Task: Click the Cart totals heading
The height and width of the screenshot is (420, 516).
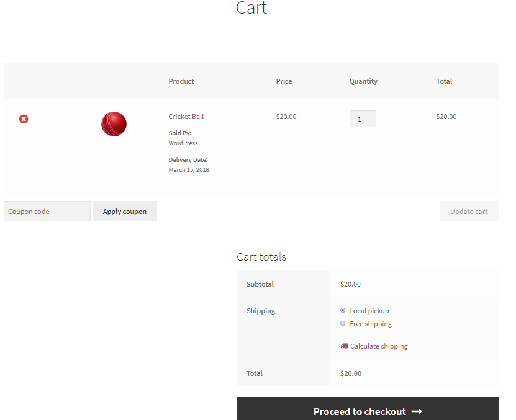Action: [x=261, y=257]
